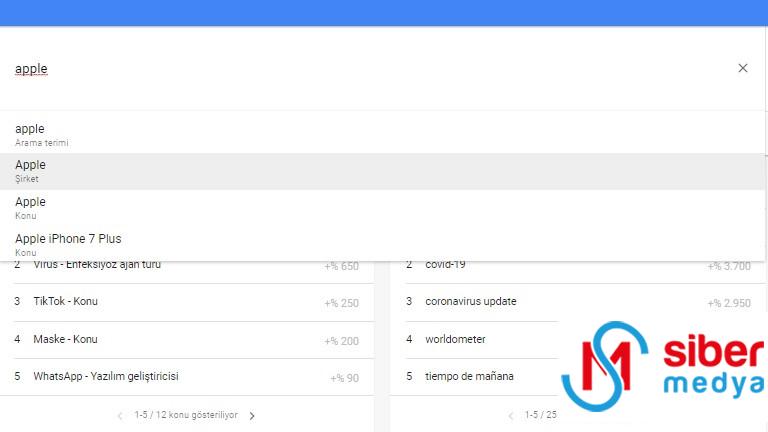Image resolution: width=768 pixels, height=432 pixels.
Task: Open tiempo de mañana query row
Action: tap(469, 377)
